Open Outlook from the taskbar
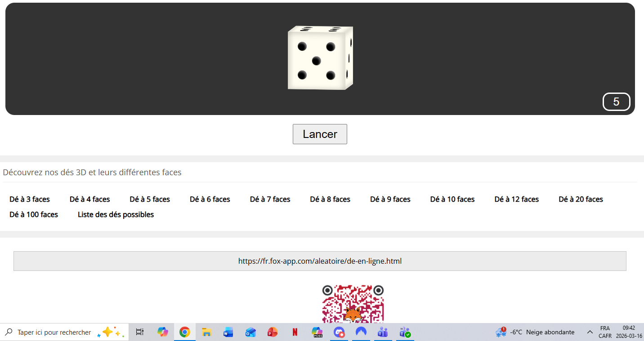Screen dimensions: 644x341 tap(250, 332)
